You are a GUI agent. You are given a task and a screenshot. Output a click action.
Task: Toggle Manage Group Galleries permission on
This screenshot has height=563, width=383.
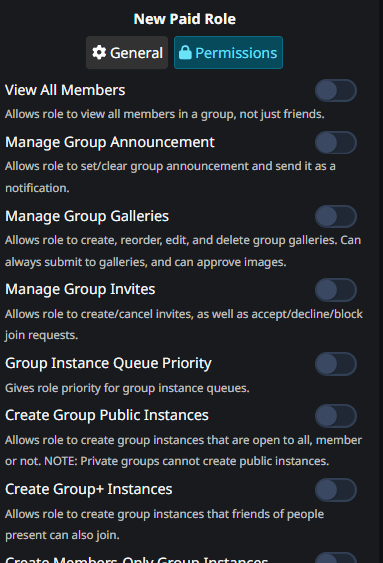coord(336,217)
